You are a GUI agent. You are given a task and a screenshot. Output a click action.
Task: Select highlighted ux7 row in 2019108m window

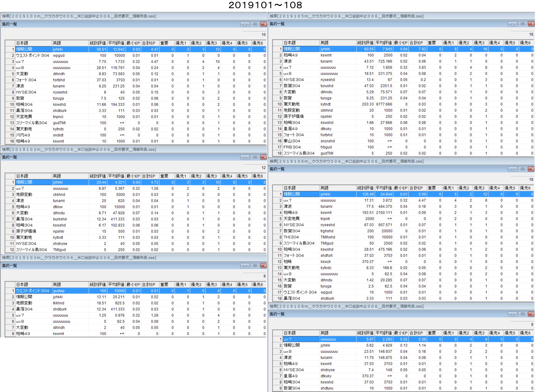[403, 339]
